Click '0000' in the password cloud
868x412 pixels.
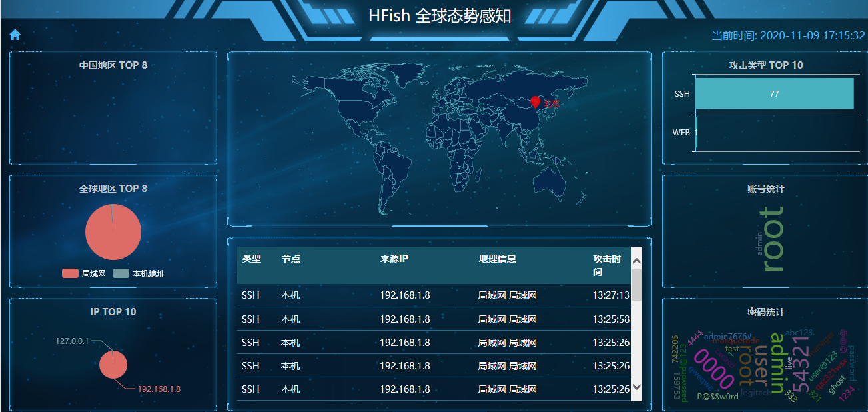click(713, 369)
